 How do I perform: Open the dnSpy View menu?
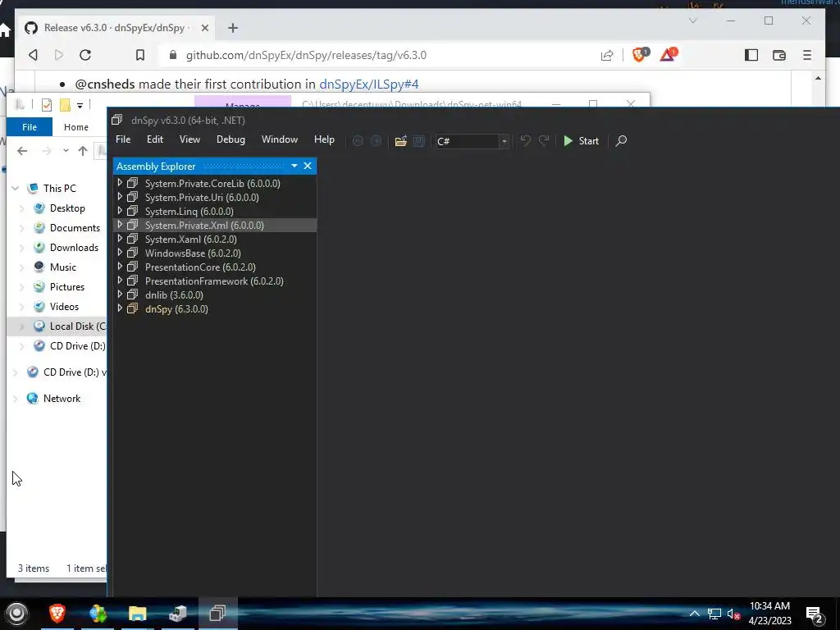tap(189, 139)
